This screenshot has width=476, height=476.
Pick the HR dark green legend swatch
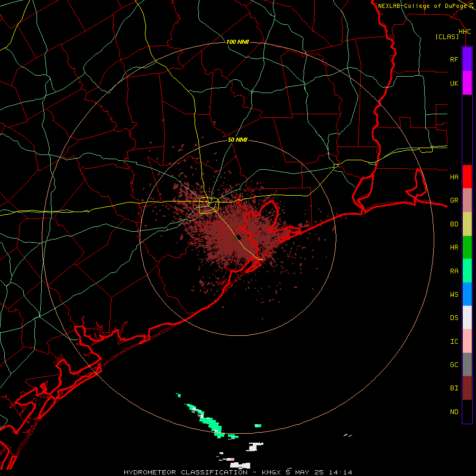[467, 248]
